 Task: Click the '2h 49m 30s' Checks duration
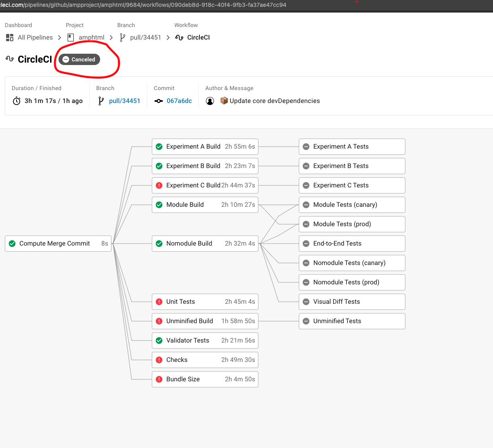tap(238, 360)
